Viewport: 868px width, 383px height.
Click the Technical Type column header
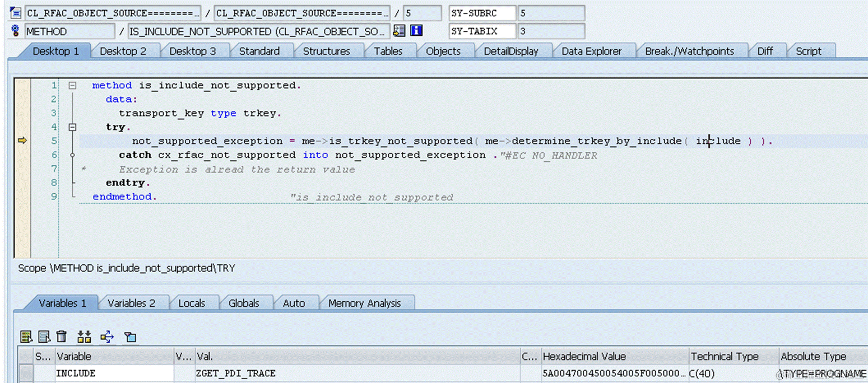(x=734, y=357)
